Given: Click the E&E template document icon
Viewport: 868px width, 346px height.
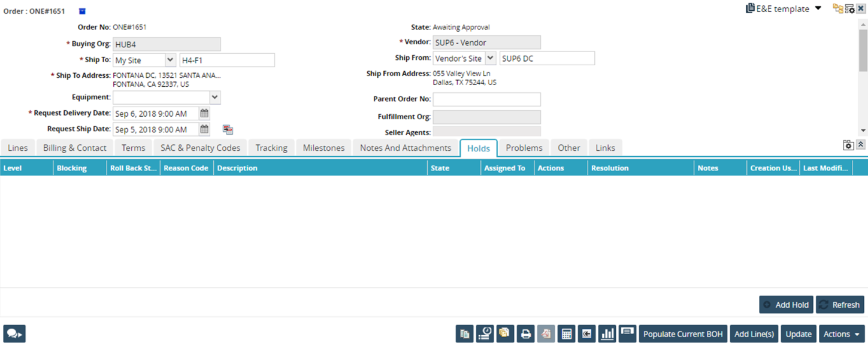Looking at the screenshot, I should (750, 8).
